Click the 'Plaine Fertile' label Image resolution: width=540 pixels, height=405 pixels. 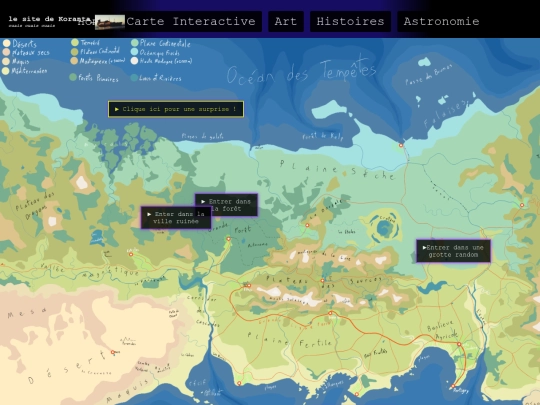(x=290, y=340)
